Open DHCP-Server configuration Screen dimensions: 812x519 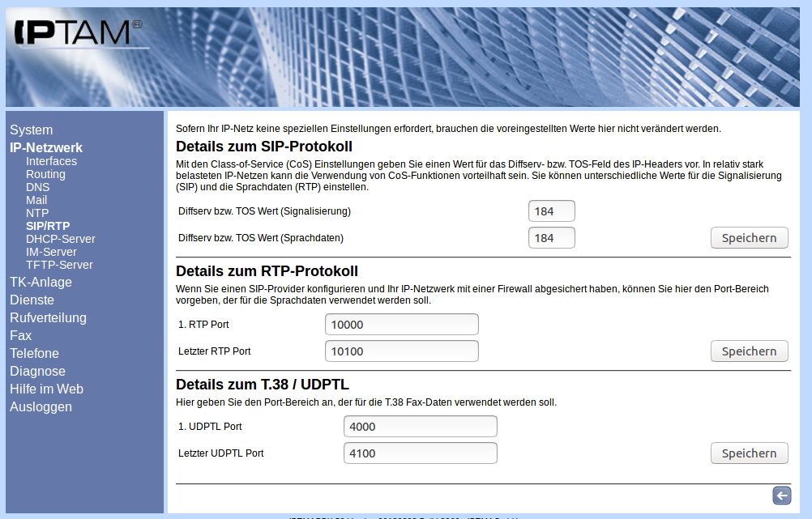tap(60, 239)
